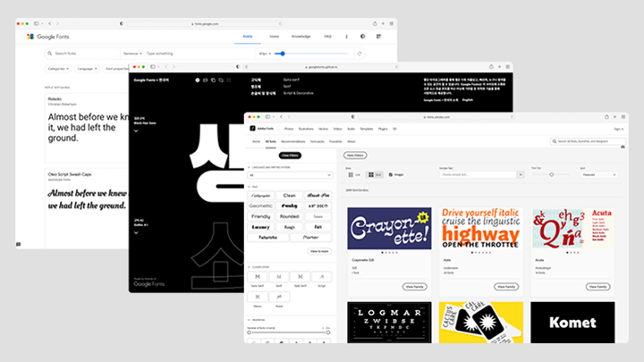This screenshot has width=644, height=362.
Task: Open the more options icon in Google Fonts header
Action: coord(347,37)
